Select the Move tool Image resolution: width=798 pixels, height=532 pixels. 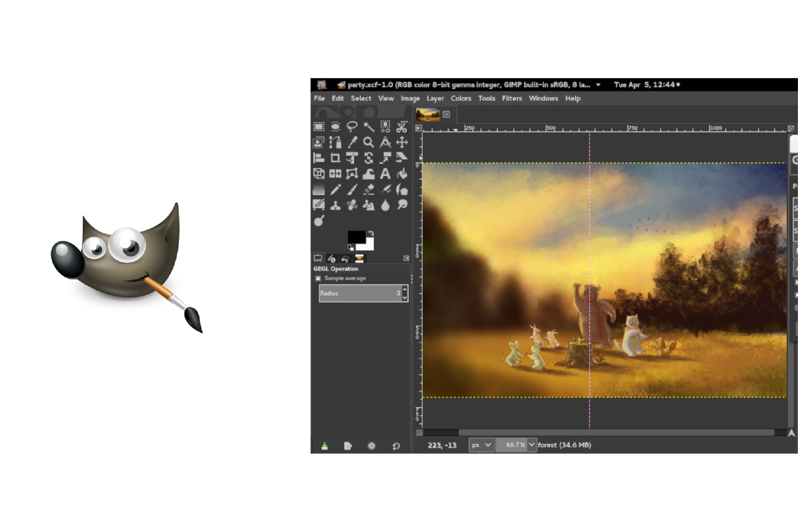click(x=402, y=142)
